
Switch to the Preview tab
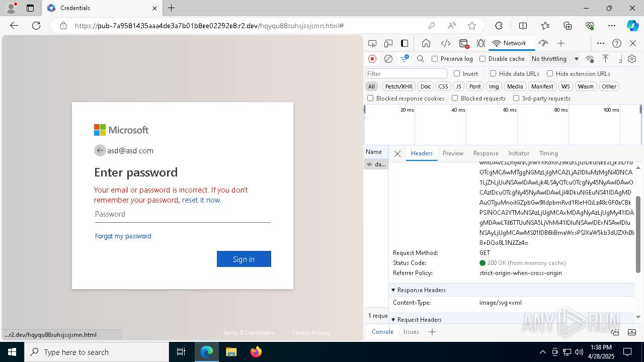click(x=453, y=153)
